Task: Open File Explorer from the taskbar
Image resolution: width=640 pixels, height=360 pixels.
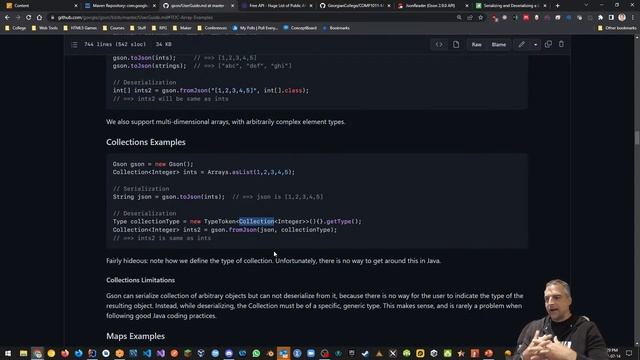Action: (x=23, y=353)
